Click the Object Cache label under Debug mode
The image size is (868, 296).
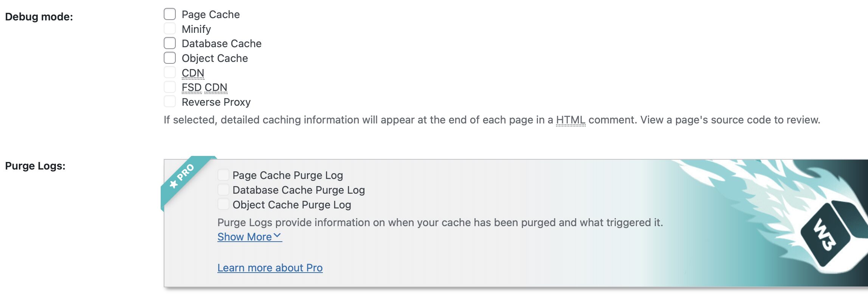215,58
